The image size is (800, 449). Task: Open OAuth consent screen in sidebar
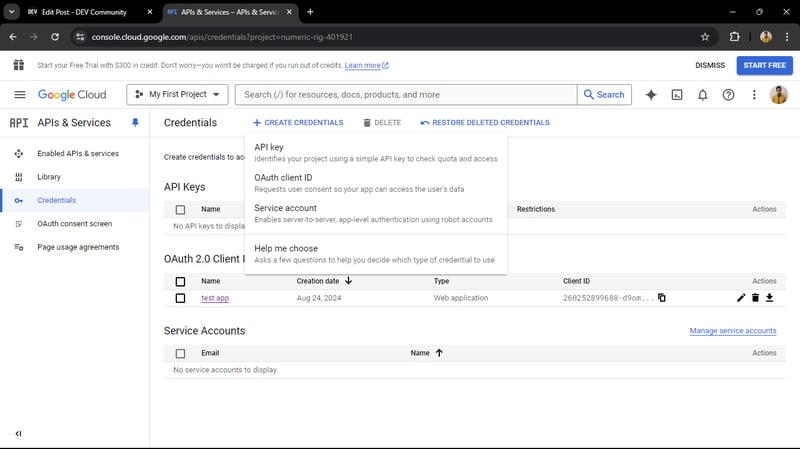[x=74, y=223]
